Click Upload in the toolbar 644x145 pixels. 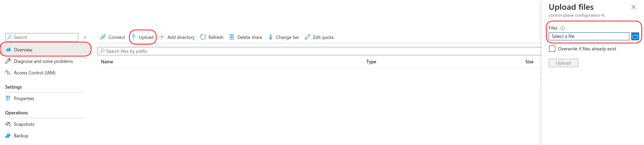143,37
